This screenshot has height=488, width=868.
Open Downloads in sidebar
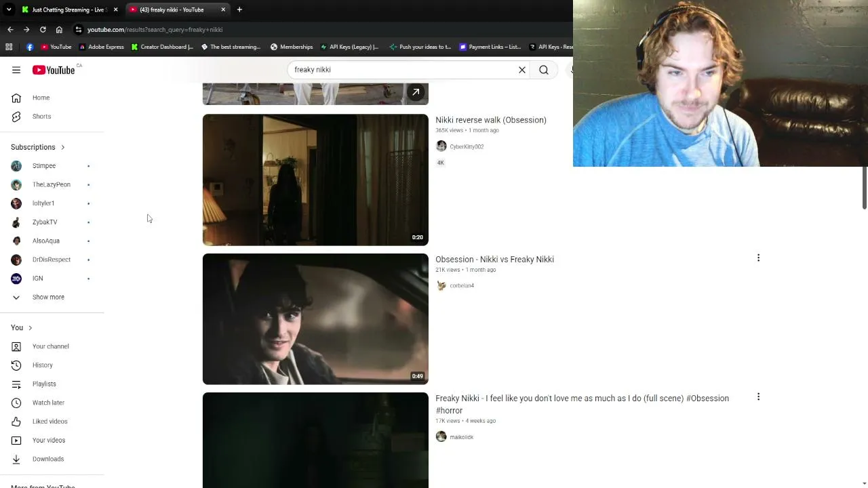click(x=48, y=459)
